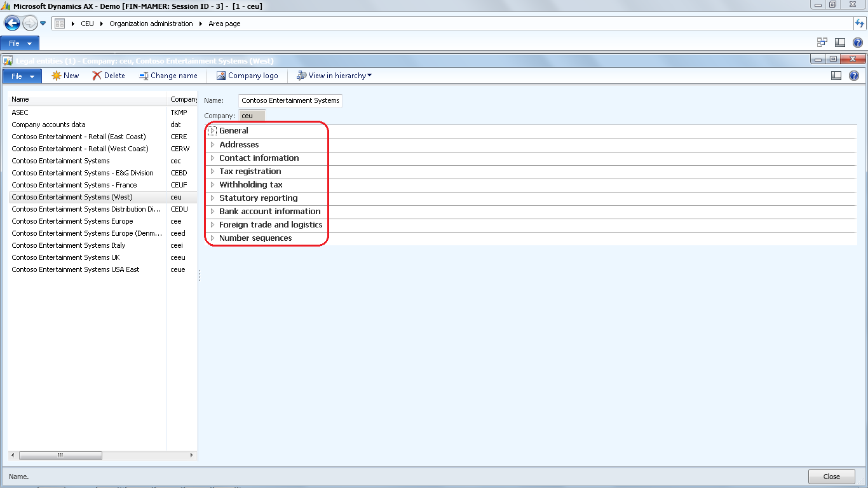Image resolution: width=868 pixels, height=488 pixels.
Task: Click the list scroll left arrow
Action: (13, 455)
